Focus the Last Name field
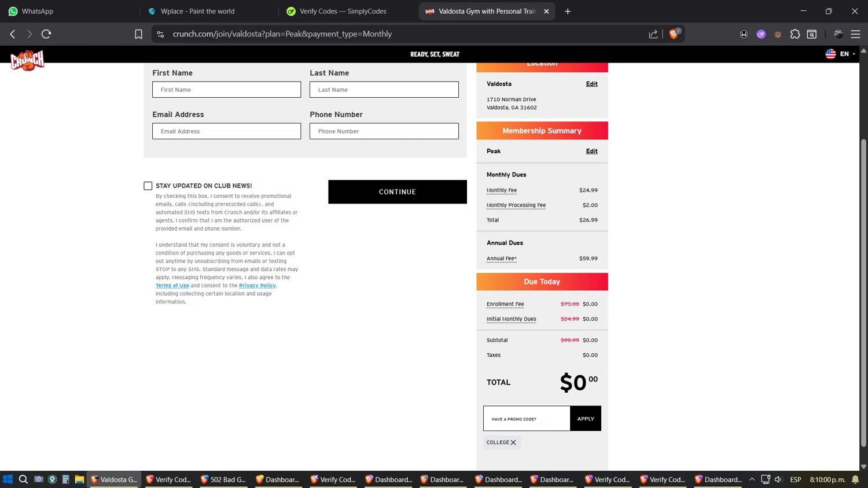This screenshot has width=868, height=488. pyautogui.click(x=384, y=90)
